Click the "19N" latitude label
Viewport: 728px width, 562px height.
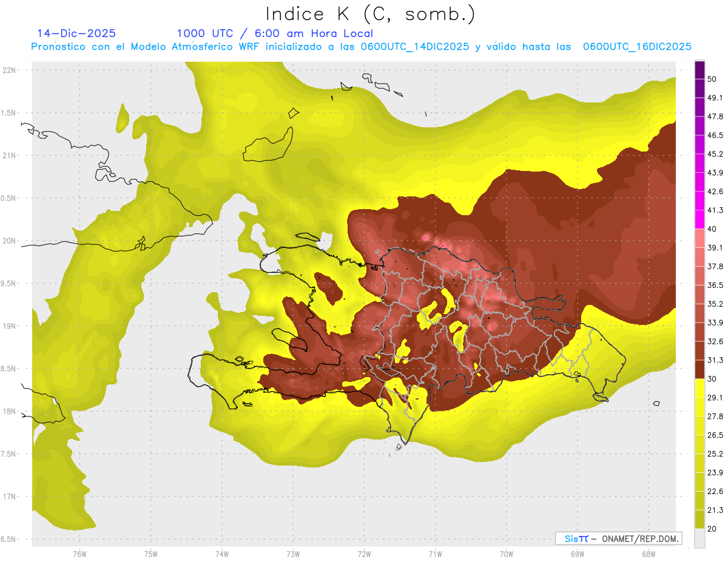10,326
